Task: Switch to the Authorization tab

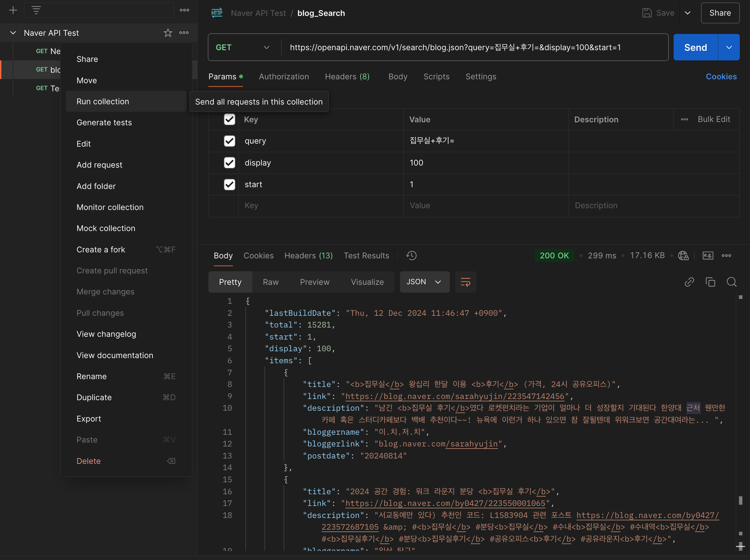Action: pyautogui.click(x=284, y=77)
